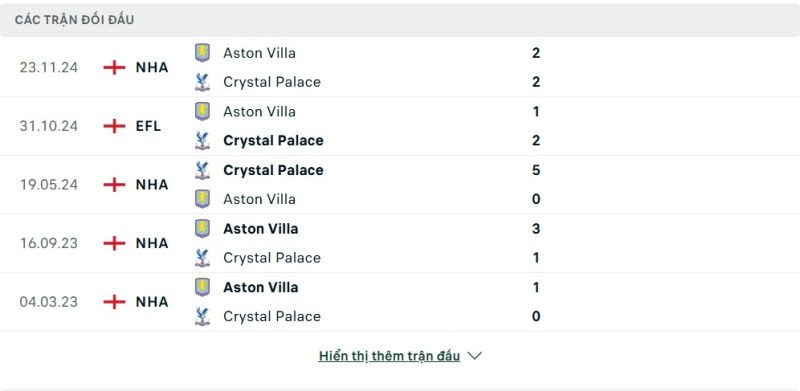Click England flag icon beside EFL
The image size is (800, 391).
coord(114,126)
